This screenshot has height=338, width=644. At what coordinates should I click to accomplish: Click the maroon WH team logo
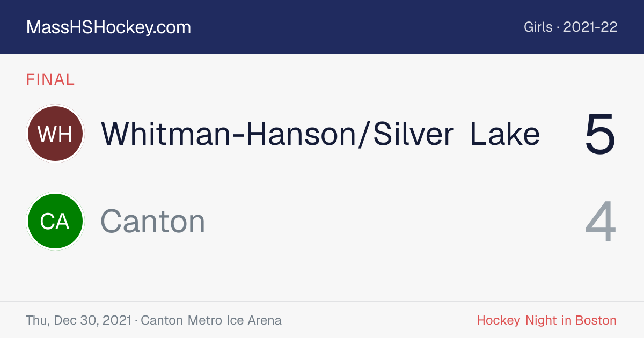coord(55,134)
